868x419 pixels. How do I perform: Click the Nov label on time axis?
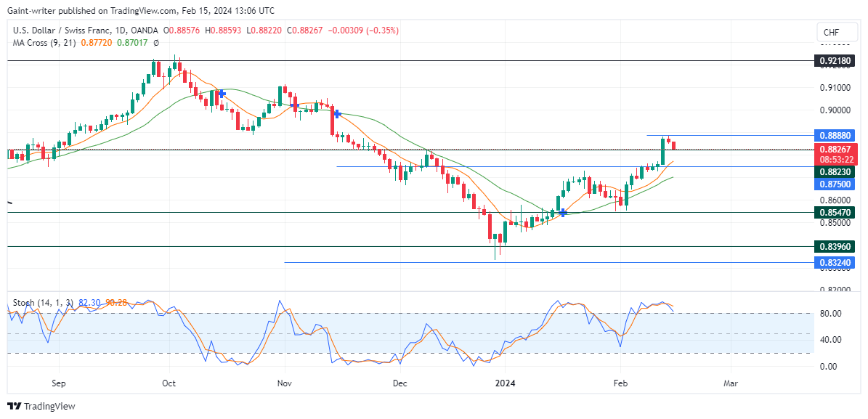[x=285, y=383]
